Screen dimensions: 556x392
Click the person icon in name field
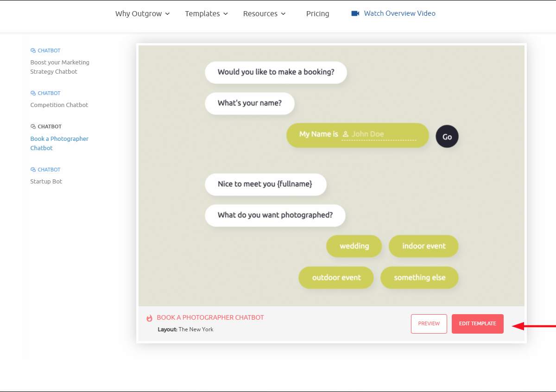click(x=345, y=134)
